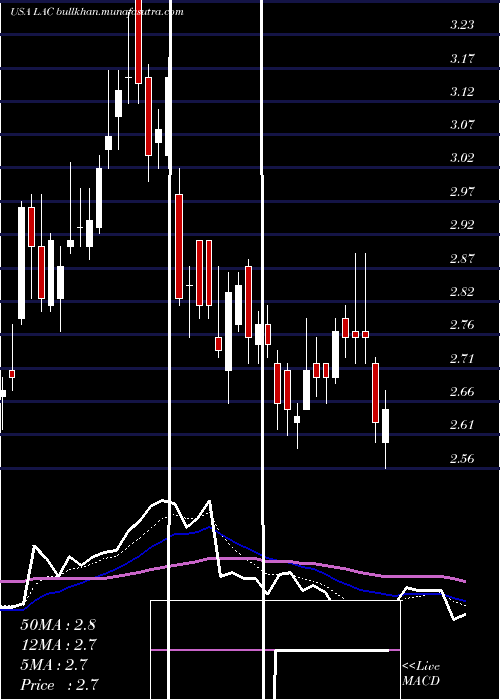Image resolution: width=500 pixels, height=700 pixels.
Task: Click the 2.71 price axis label
Action: click(462, 358)
